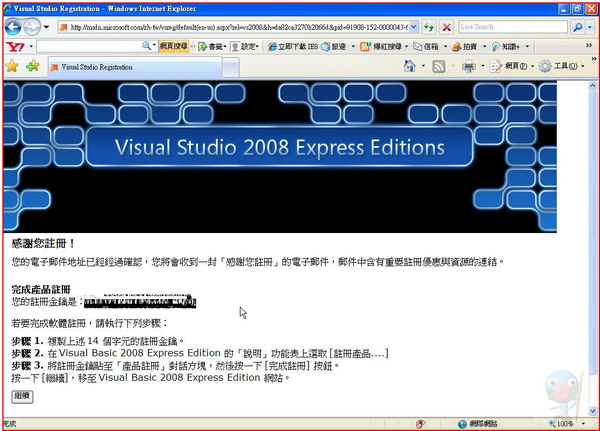The image size is (600, 431).
Task: Open the Yahoo! logo dropdown arrow
Action: click(31, 47)
